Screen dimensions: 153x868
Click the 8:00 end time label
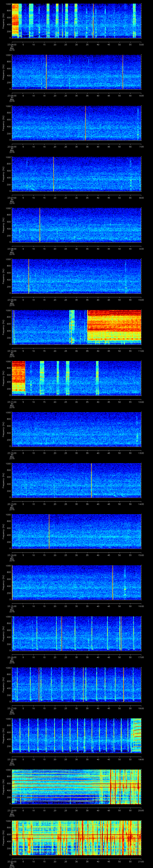click(141, 198)
